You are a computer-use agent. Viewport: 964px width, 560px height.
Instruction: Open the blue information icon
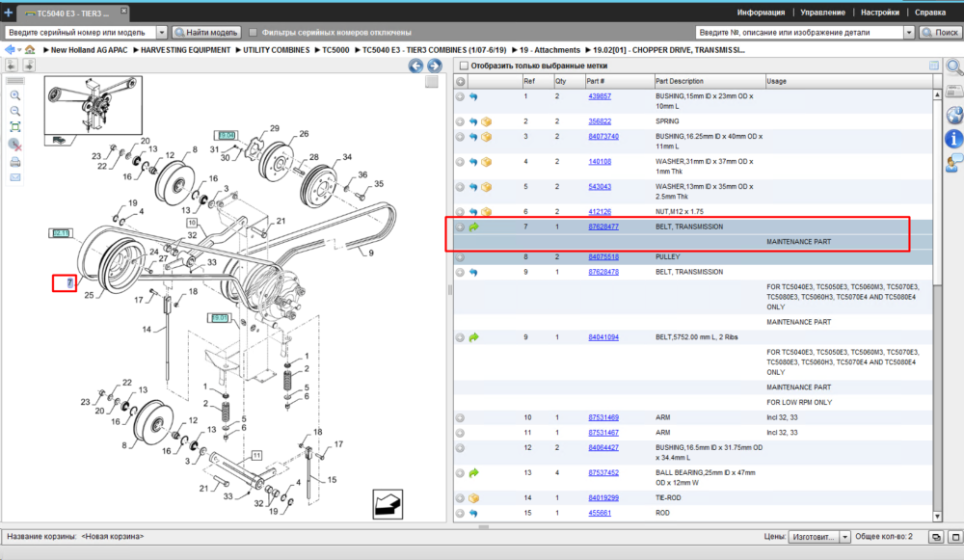[x=954, y=139]
